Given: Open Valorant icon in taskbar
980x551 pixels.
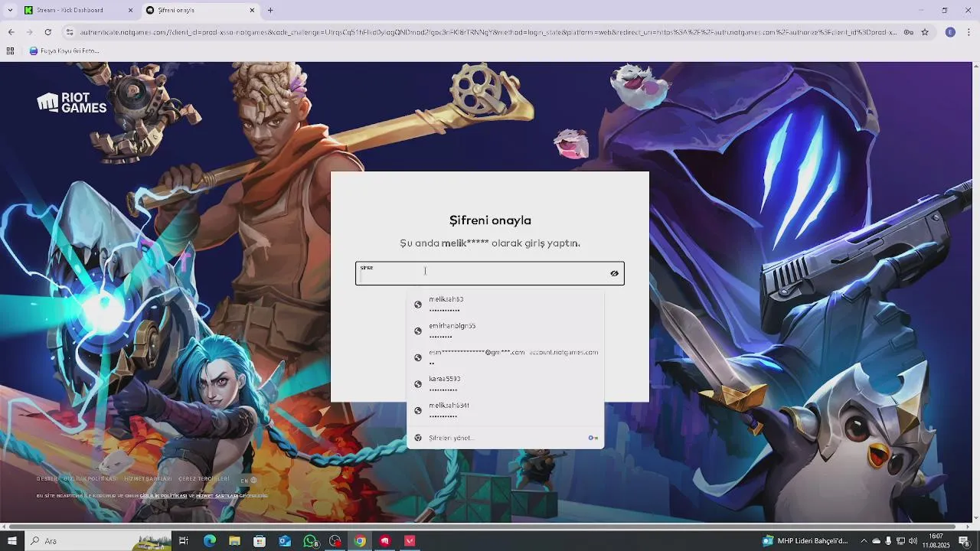Looking at the screenshot, I should pyautogui.click(x=410, y=541).
